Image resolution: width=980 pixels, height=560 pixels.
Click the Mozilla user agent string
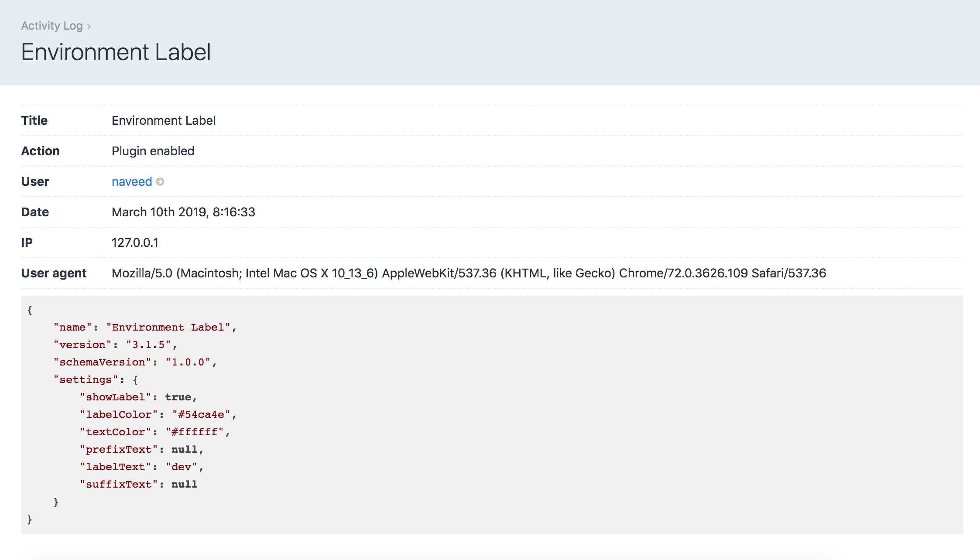point(469,273)
